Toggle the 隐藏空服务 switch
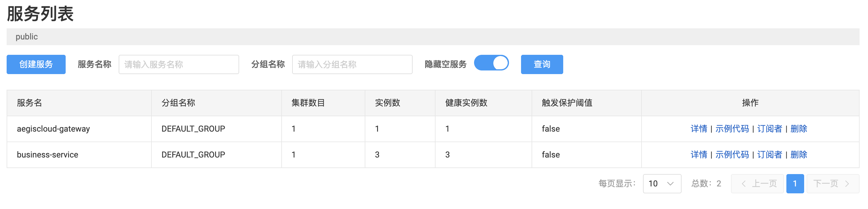The image size is (868, 209). click(491, 63)
